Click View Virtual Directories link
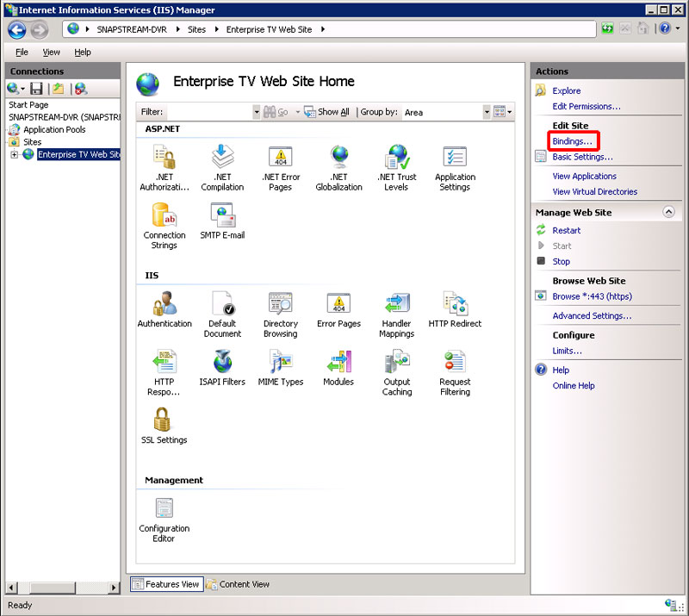 click(594, 192)
